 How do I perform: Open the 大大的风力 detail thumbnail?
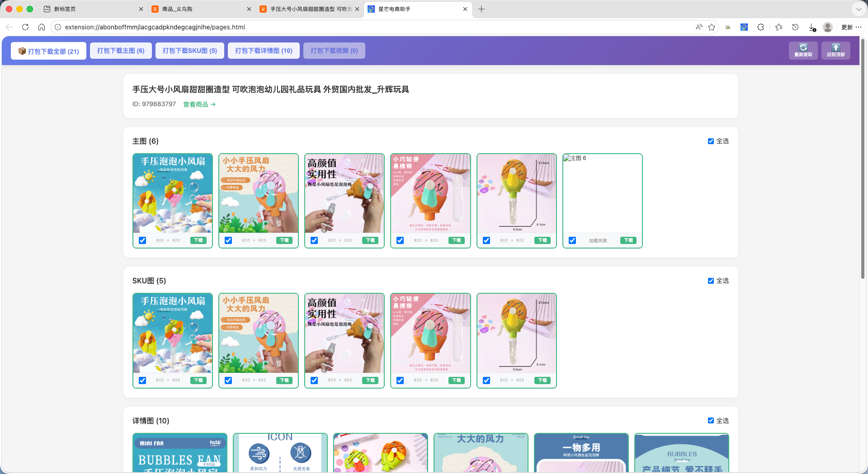tap(481, 453)
